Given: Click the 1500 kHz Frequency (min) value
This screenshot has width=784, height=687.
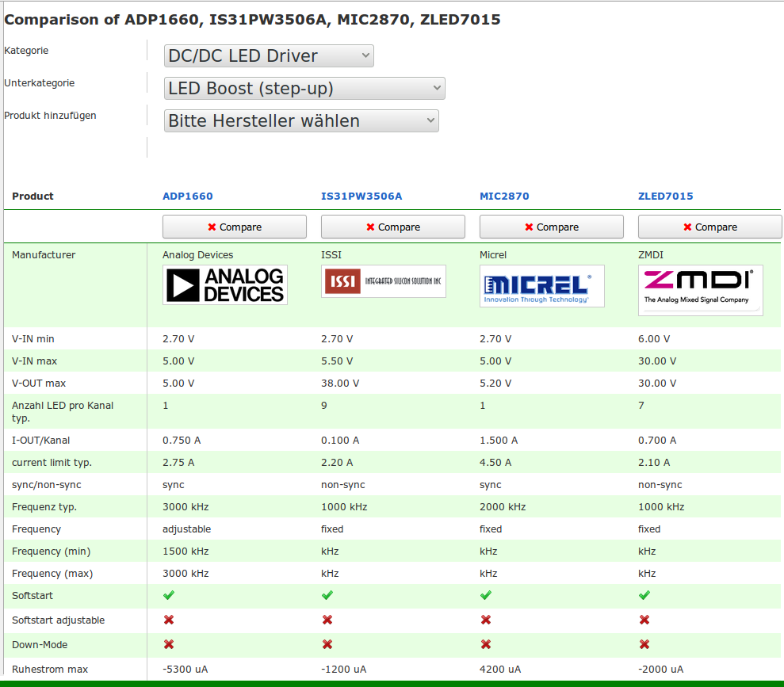Looking at the screenshot, I should coord(185,551).
